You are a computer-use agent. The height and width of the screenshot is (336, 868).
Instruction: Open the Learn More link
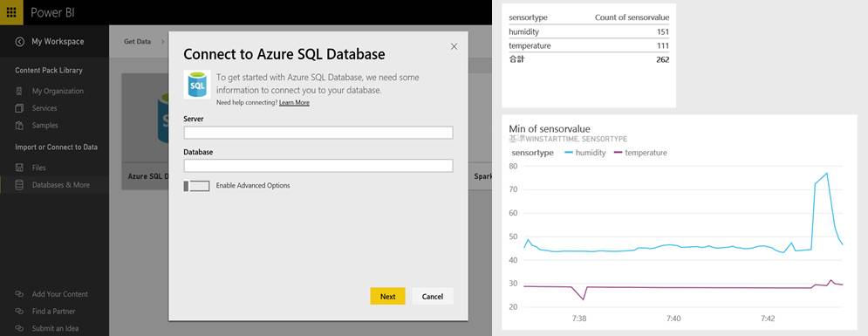pyautogui.click(x=294, y=103)
